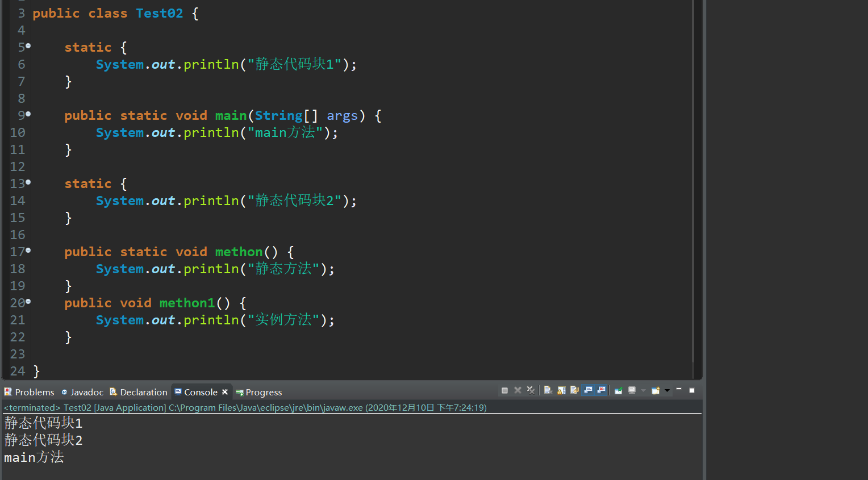Toggle show console on standard output change
The height and width of the screenshot is (480, 868).
coord(588,390)
